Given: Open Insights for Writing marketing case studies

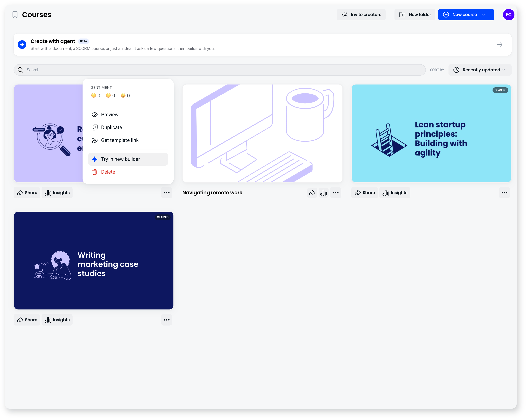Looking at the screenshot, I should [57, 320].
